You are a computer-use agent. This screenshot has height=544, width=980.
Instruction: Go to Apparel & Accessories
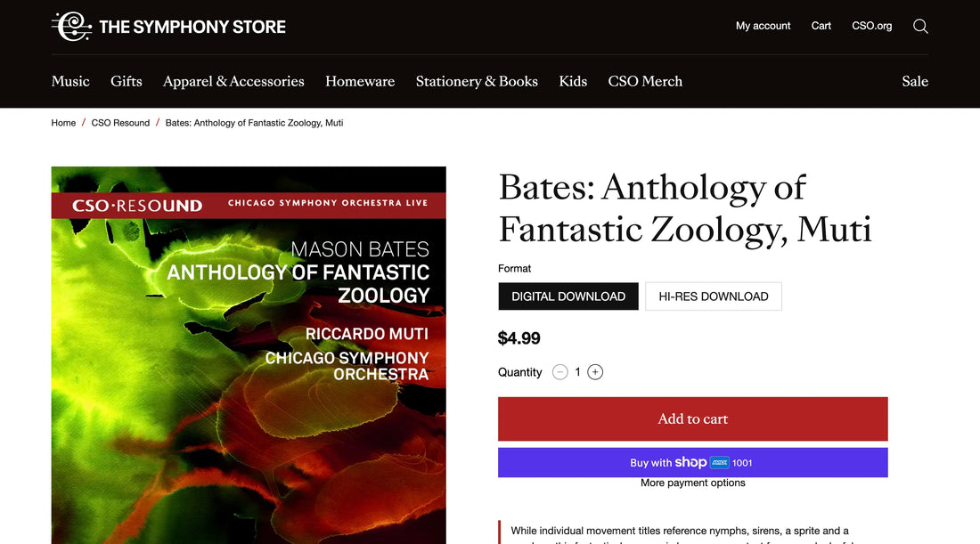pyautogui.click(x=233, y=81)
